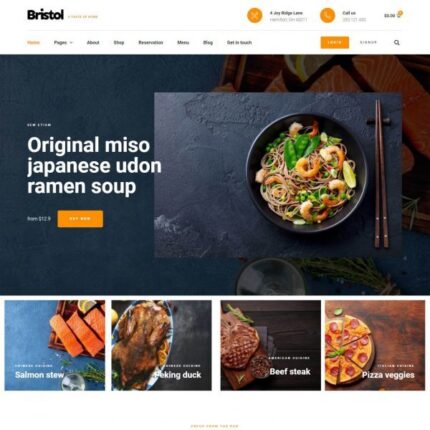Open the Menu nav link
Viewport: 430px width, 430px height.
pyautogui.click(x=183, y=43)
